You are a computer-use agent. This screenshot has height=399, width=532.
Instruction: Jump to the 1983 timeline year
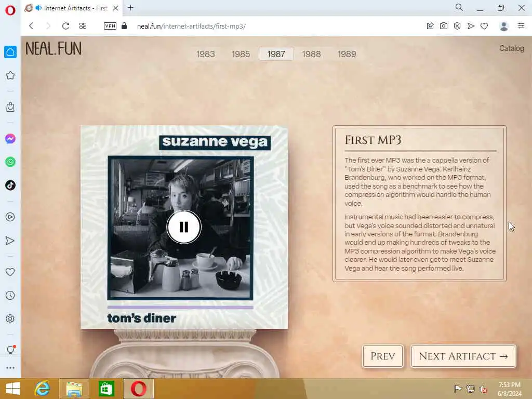(x=206, y=54)
